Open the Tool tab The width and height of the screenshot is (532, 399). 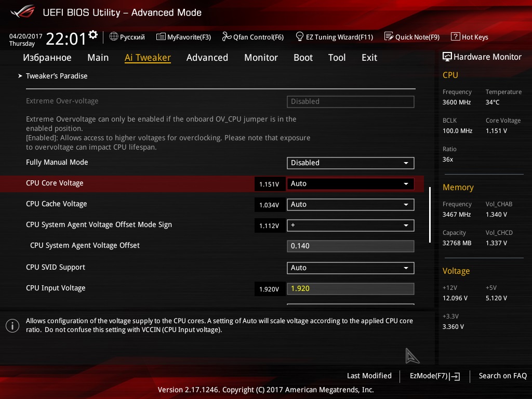click(337, 58)
